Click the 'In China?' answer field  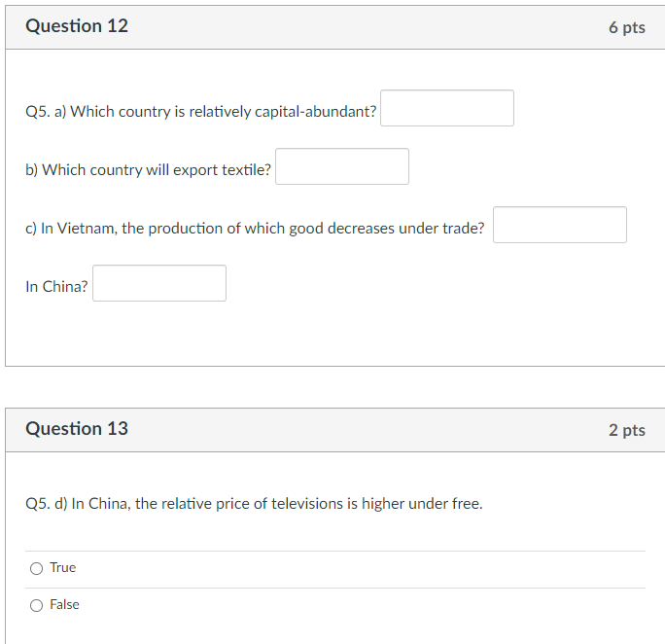pos(159,283)
